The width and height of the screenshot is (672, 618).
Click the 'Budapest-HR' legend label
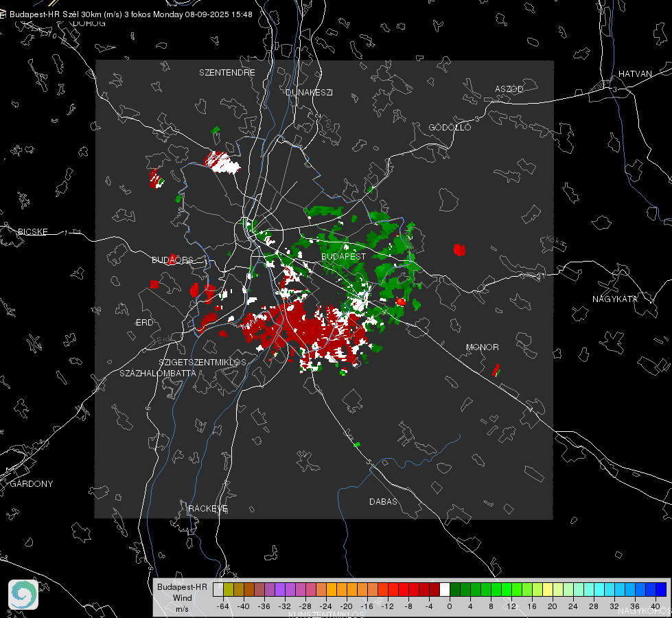click(182, 586)
